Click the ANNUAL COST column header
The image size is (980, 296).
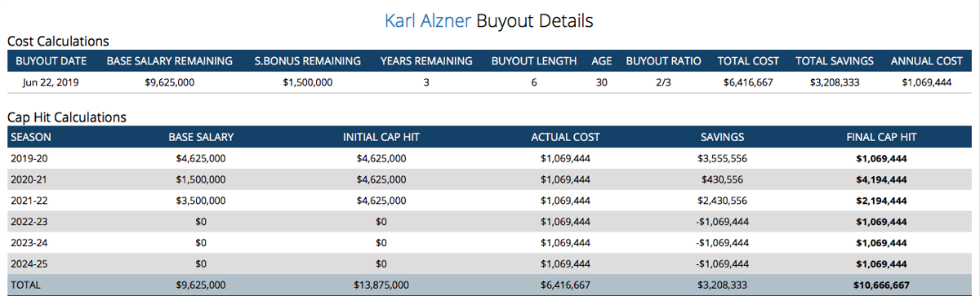pos(927,61)
